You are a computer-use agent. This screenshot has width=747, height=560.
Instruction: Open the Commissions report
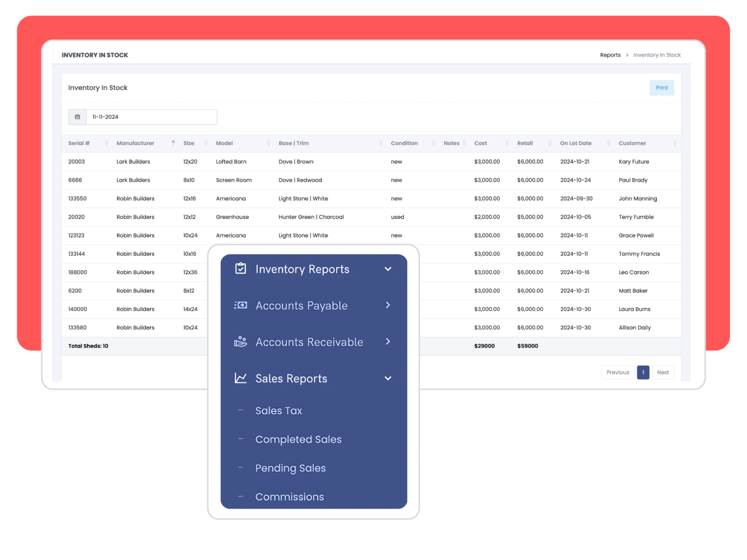point(289,497)
